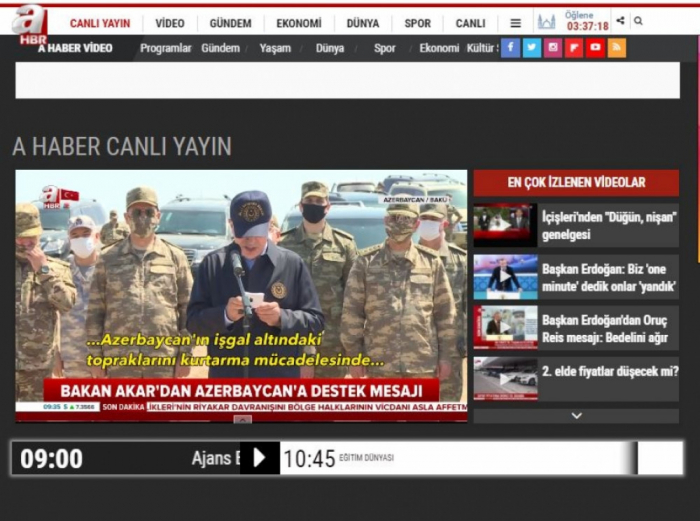The width and height of the screenshot is (700, 521).
Task: Select EKONOMİ in top menu
Action: pos(299,23)
